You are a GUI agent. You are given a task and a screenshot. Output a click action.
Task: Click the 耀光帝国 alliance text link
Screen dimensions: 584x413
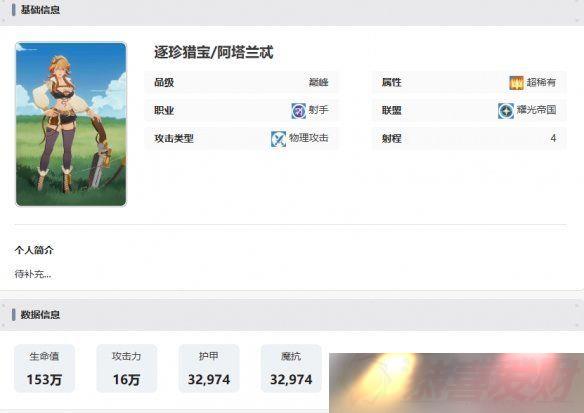(536, 109)
